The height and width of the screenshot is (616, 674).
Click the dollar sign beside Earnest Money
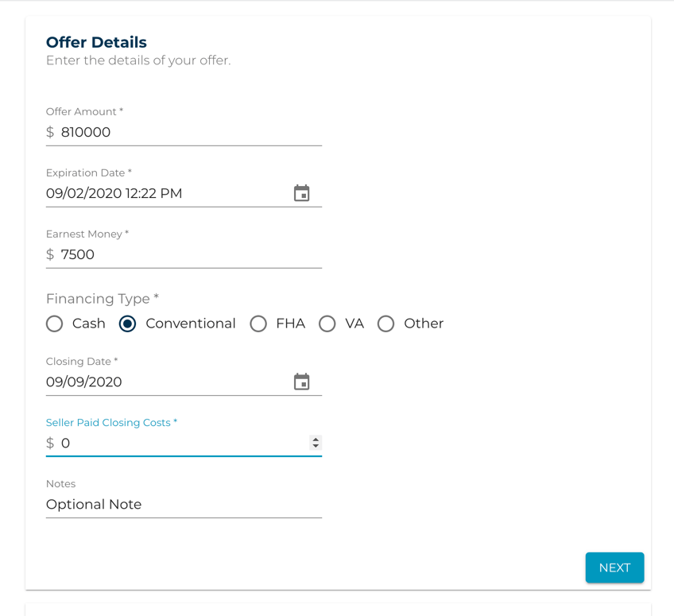pos(49,254)
